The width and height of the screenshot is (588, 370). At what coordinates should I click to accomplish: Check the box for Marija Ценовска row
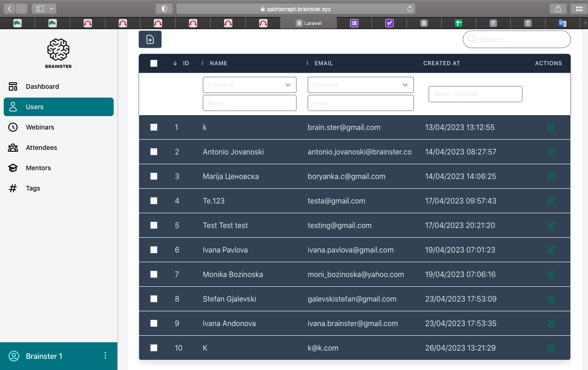click(154, 176)
